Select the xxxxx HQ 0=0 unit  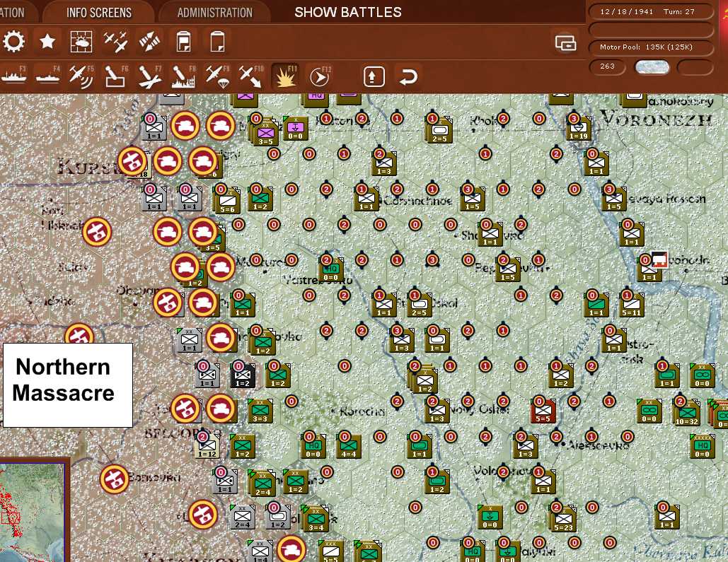point(702,447)
